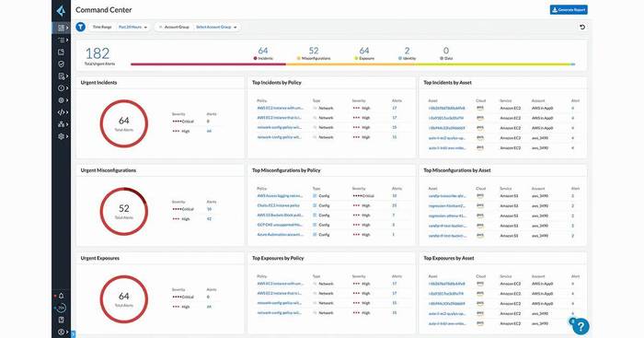Open the gear settings icon in sidebar
Screen dimensions: 644x338
pos(62,136)
